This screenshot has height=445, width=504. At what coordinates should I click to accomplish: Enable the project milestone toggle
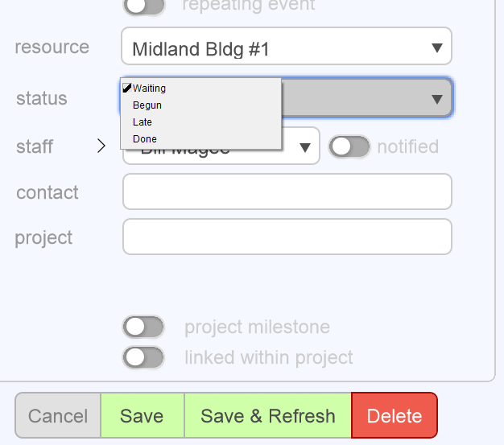143,328
